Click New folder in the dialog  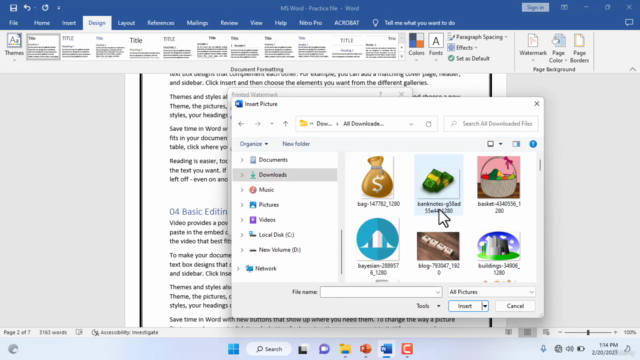[x=296, y=144]
